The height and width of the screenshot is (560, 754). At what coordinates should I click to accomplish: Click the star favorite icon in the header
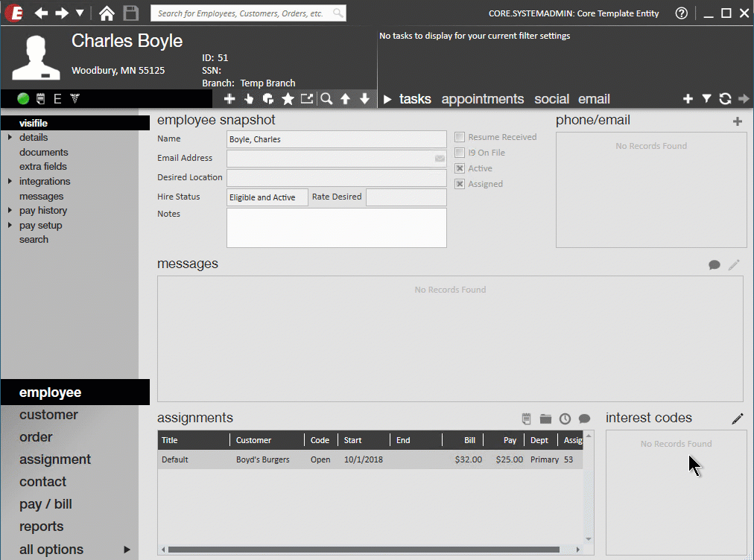tap(288, 99)
